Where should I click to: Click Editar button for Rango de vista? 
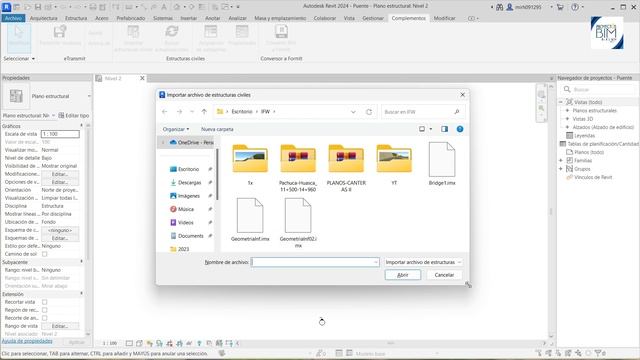click(60, 326)
